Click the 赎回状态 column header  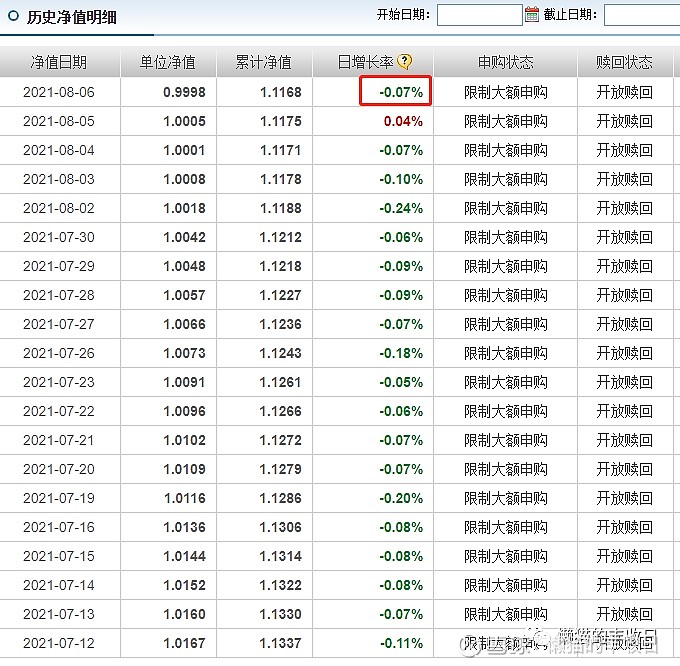click(x=624, y=62)
